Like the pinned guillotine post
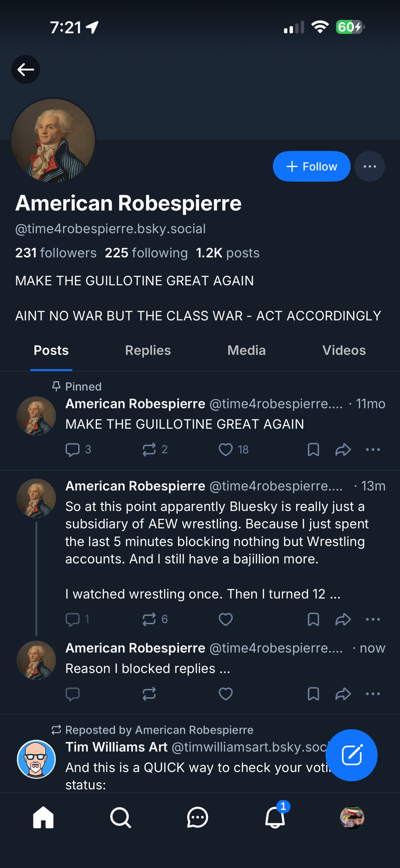The width and height of the screenshot is (400, 868). pos(226,450)
